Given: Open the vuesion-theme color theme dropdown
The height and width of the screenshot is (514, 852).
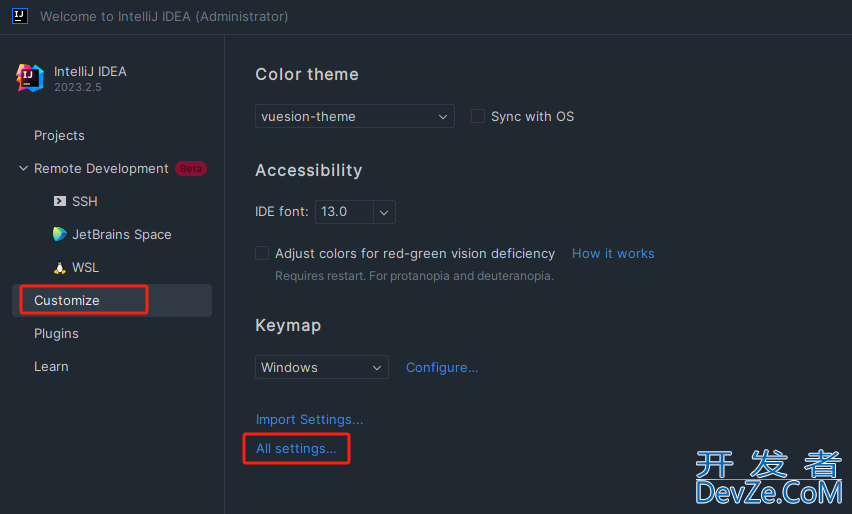Looking at the screenshot, I should coord(355,116).
